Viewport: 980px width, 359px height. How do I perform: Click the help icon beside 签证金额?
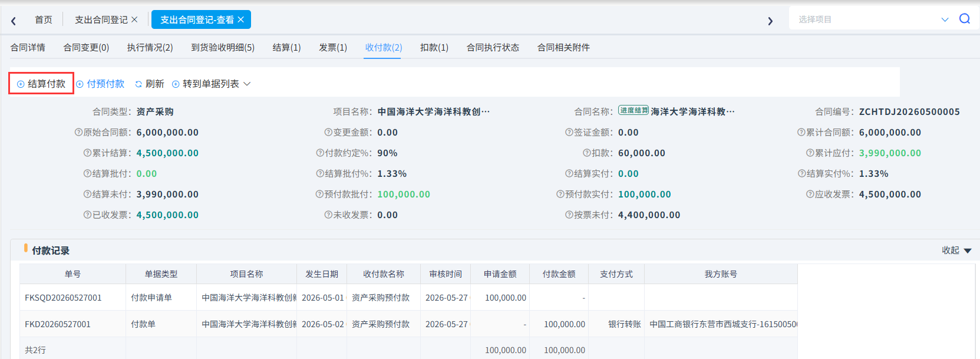(569, 133)
